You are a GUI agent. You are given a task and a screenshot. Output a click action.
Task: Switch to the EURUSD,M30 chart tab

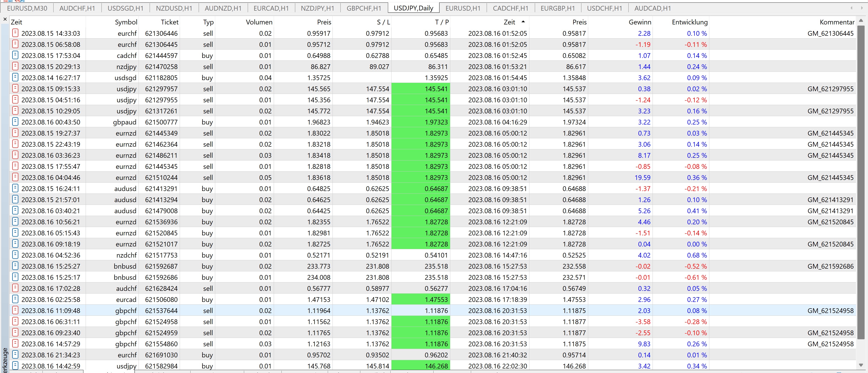(x=27, y=8)
